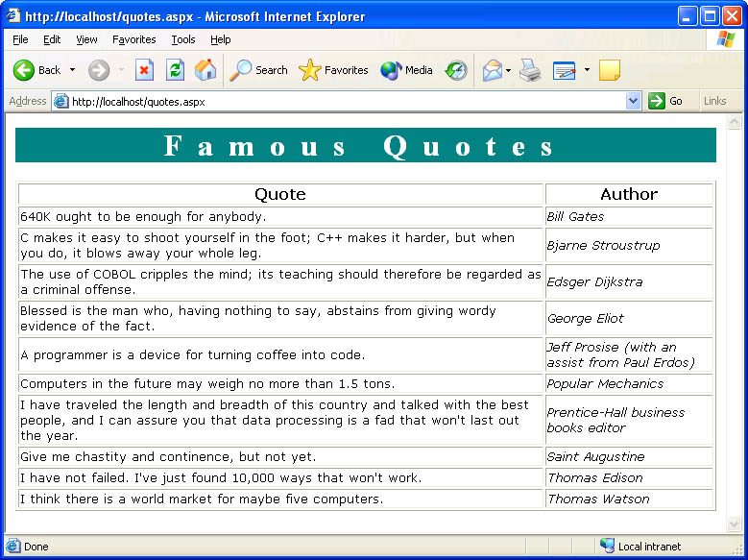
Task: Click the 'five computers' world market quote
Action: pyautogui.click(x=202, y=499)
